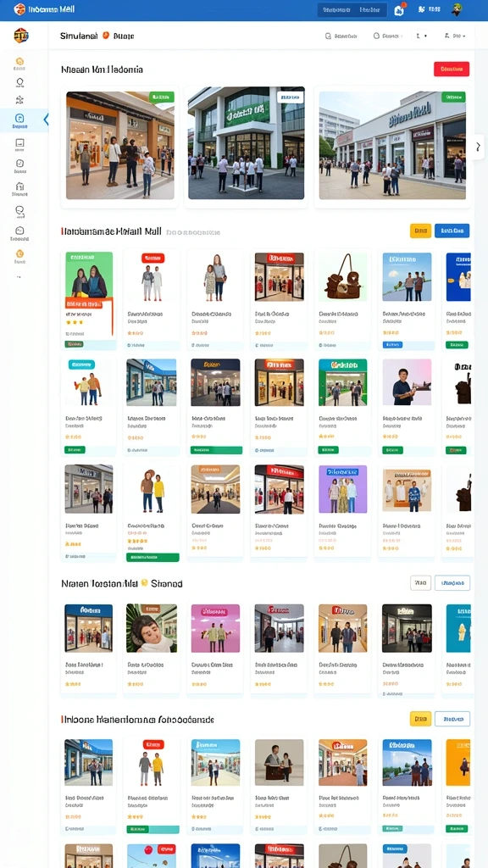The image size is (488, 868).
Task: Click the star icon in the left sidebar
Action: [x=20, y=100]
